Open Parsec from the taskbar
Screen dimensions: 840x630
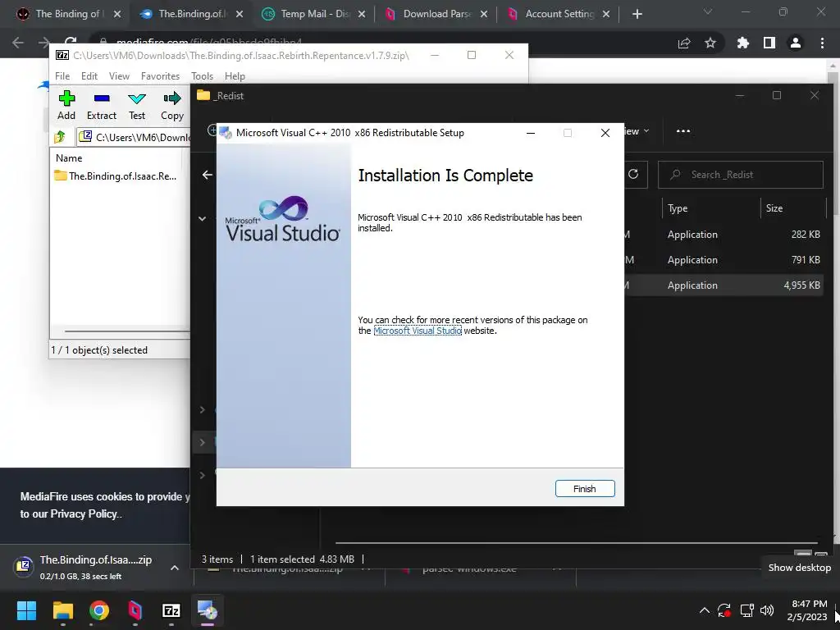pos(135,610)
